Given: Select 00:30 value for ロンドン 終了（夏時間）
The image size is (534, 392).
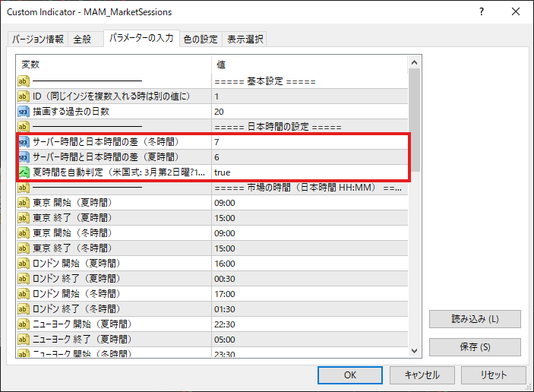Looking at the screenshot, I should pos(310,279).
